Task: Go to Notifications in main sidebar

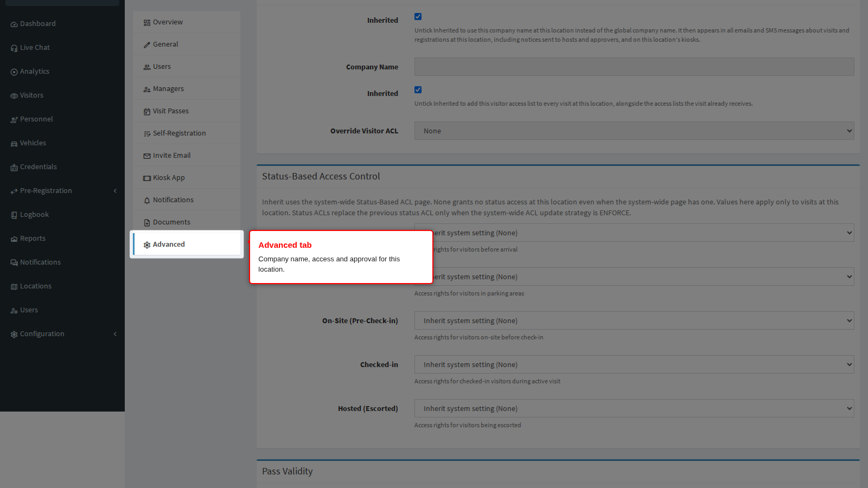Action: pyautogui.click(x=62, y=262)
